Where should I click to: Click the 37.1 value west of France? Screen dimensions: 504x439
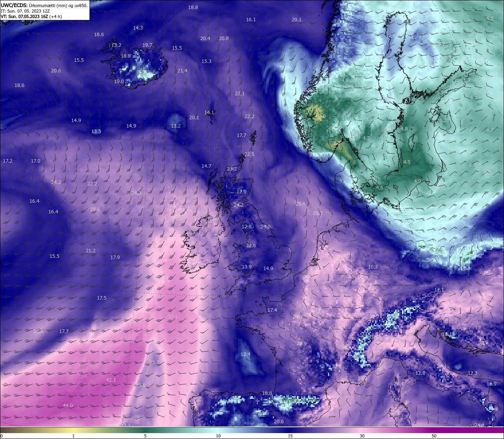(172, 317)
